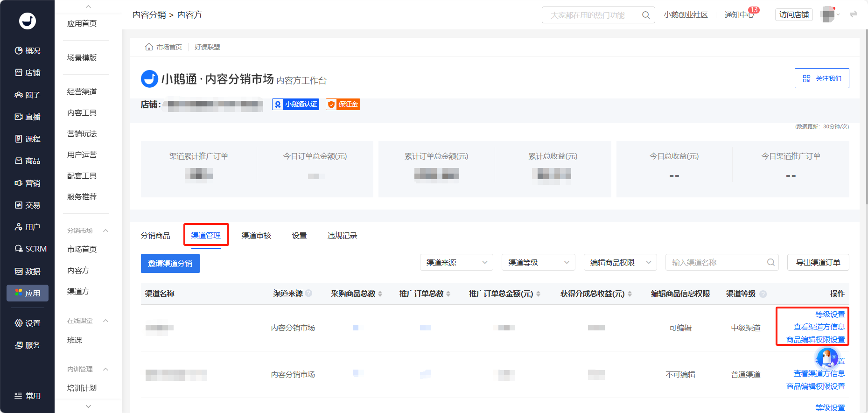Click the 导出渠道订单 button
This screenshot has width=868, height=413.
click(818, 262)
